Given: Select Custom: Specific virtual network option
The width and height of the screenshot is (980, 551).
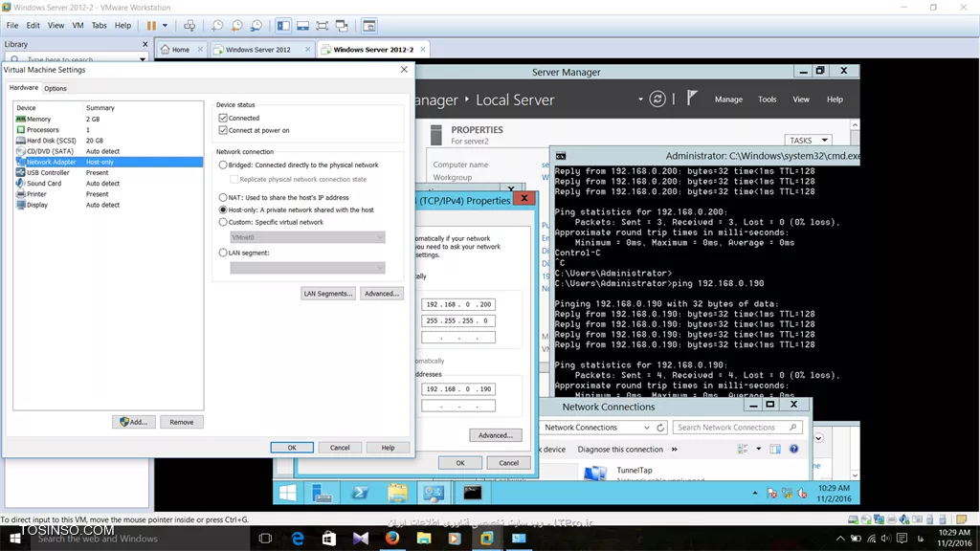Looking at the screenshot, I should tap(223, 222).
